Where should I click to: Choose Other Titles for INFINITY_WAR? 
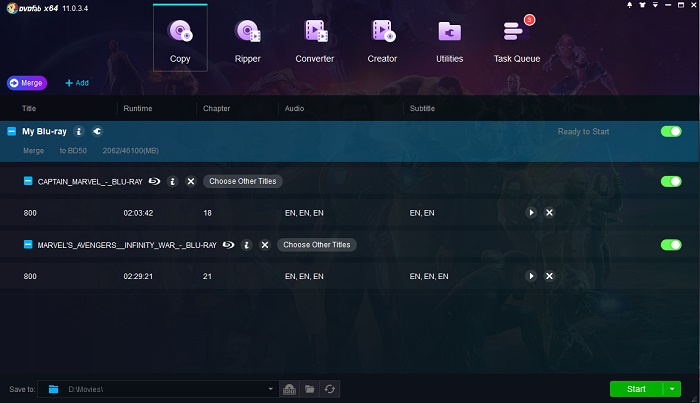[x=317, y=245]
